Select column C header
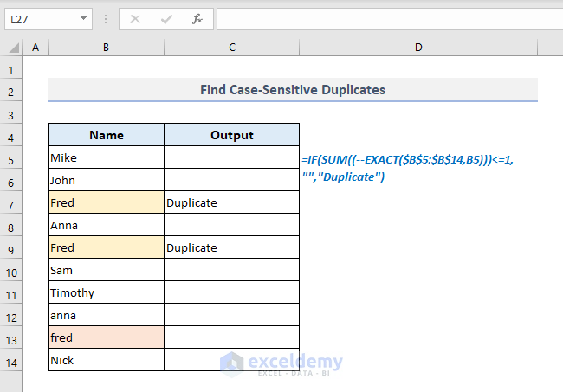 pyautogui.click(x=232, y=48)
